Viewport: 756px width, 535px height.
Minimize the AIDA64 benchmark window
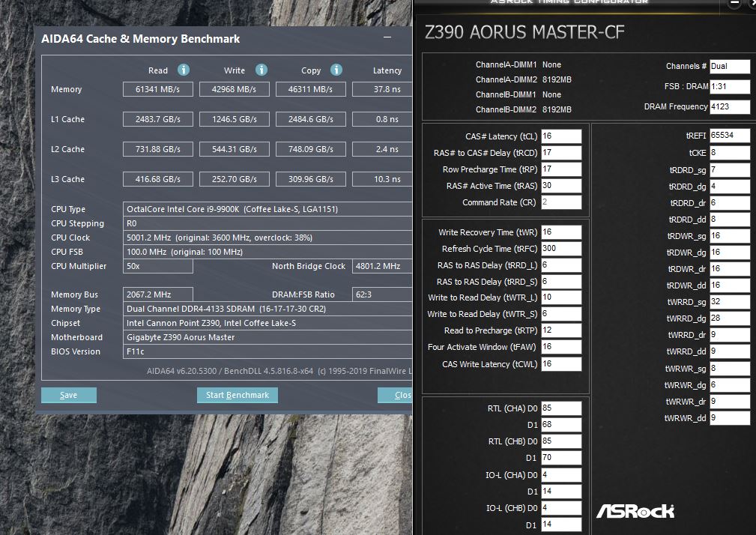click(x=387, y=37)
